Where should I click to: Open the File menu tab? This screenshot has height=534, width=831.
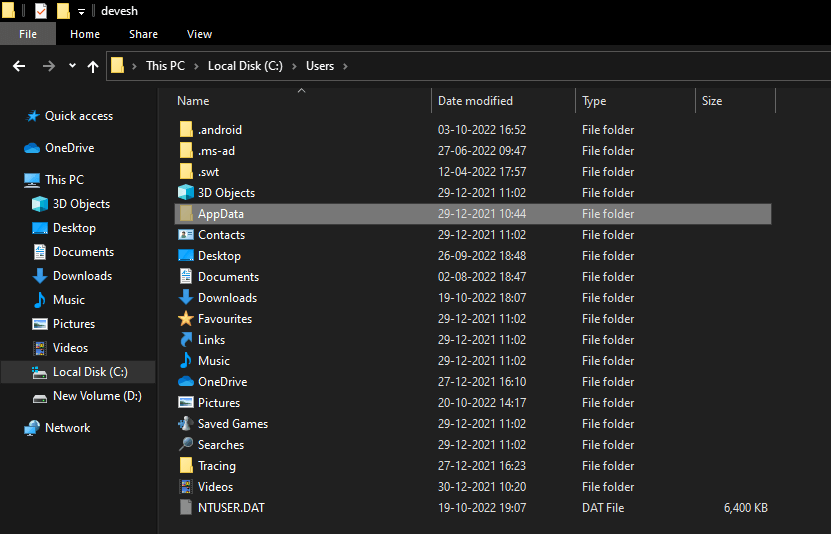point(28,34)
